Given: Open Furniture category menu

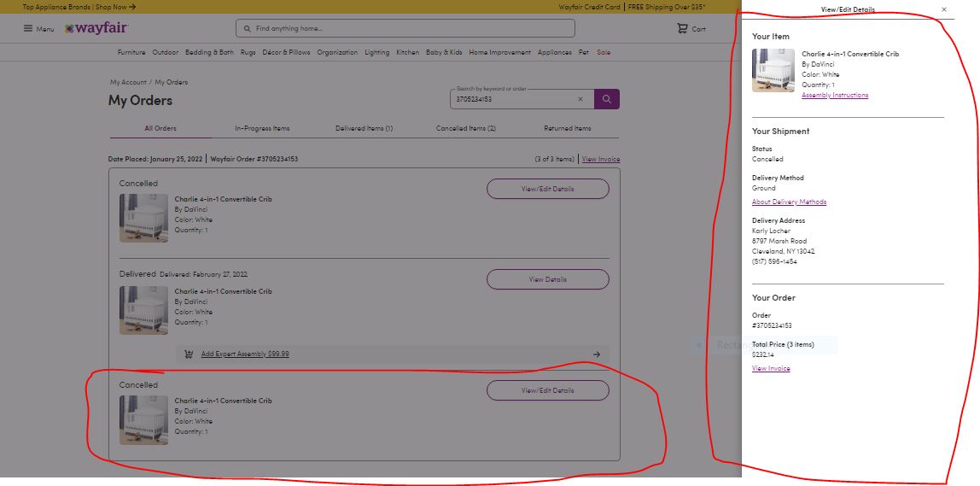Looking at the screenshot, I should (131, 53).
